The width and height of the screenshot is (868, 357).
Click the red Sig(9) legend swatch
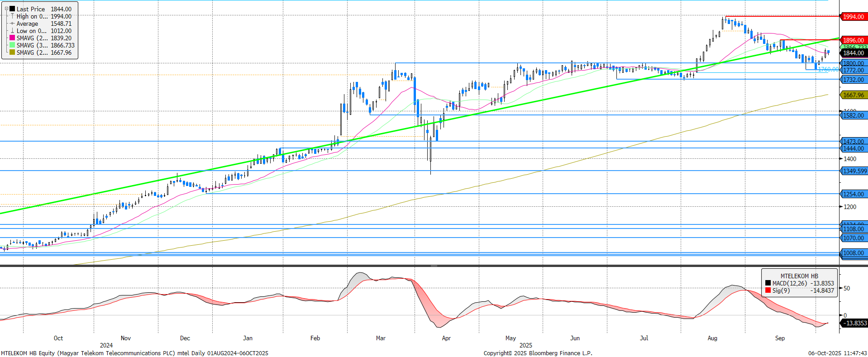[768, 290]
